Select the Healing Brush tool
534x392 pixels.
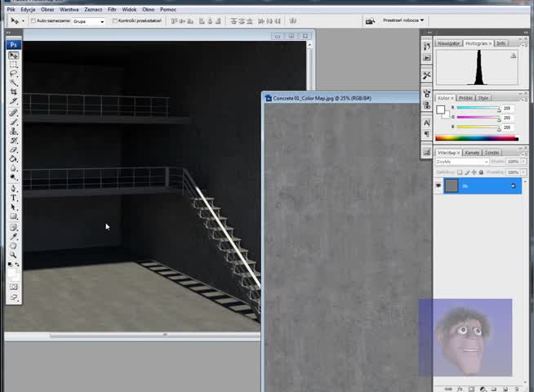[14, 113]
